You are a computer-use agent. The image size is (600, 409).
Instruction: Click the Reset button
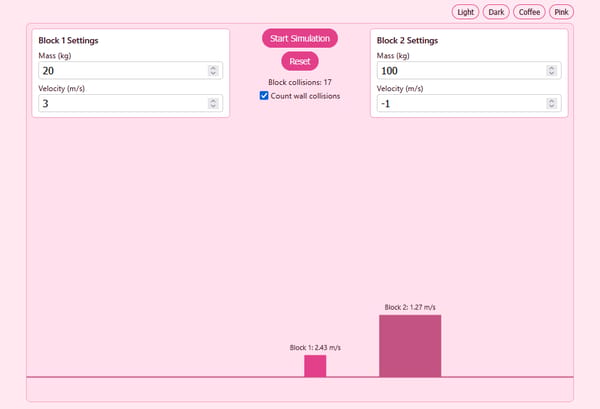click(x=300, y=61)
